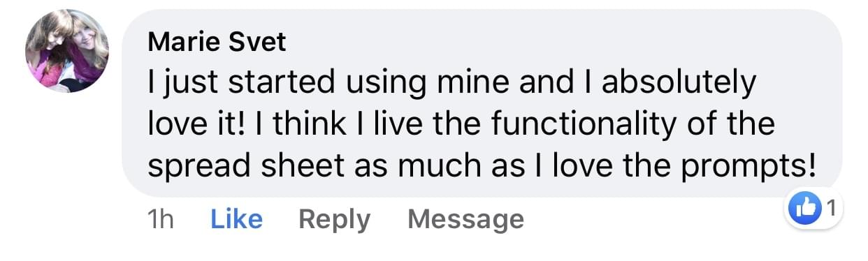Screen dimensions: 868x261
Task: Reply to Marie Svet's comment
Action: (334, 220)
